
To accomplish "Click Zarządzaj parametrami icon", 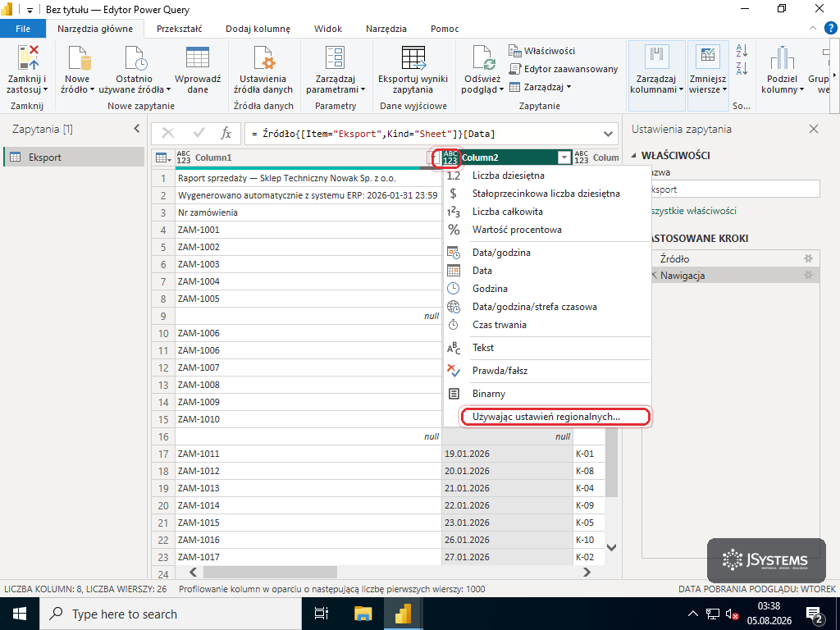I will pos(335,58).
